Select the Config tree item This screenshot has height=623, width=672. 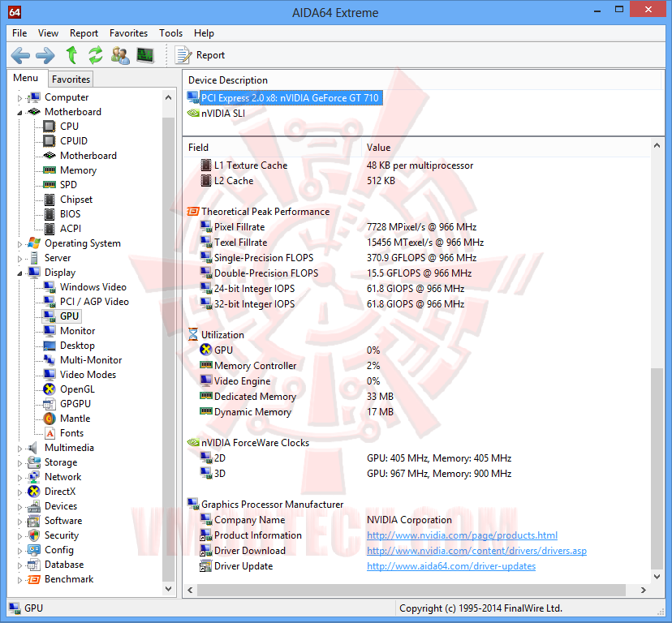pyautogui.click(x=58, y=550)
